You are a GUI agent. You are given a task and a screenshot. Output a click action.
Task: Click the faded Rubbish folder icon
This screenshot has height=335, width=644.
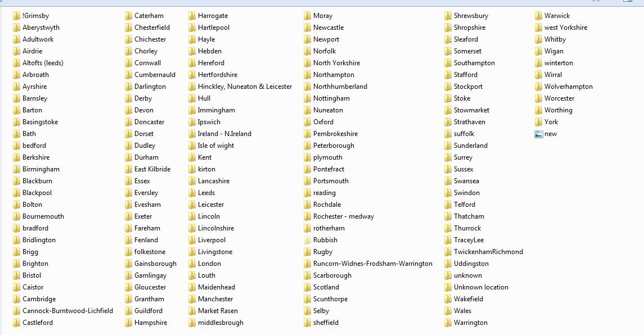coord(307,240)
